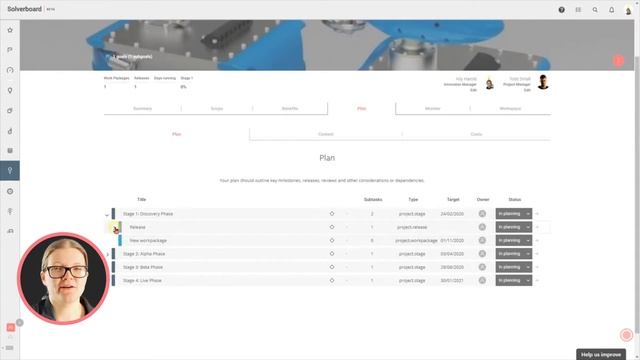This screenshot has height=360, width=640.
Task: Click diamond icon in Stage 1: Discovery Phase row
Action: [332, 213]
